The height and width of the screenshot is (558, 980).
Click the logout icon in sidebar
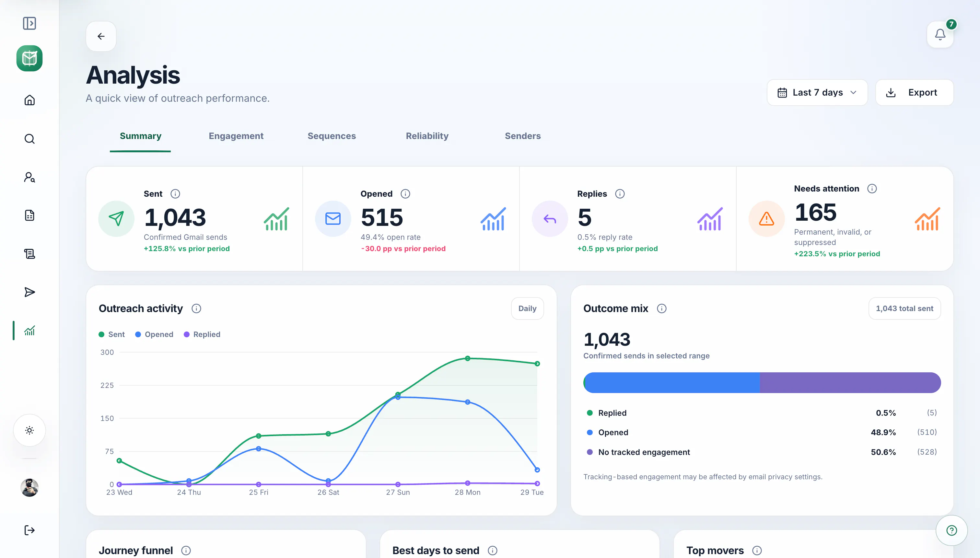(29, 530)
